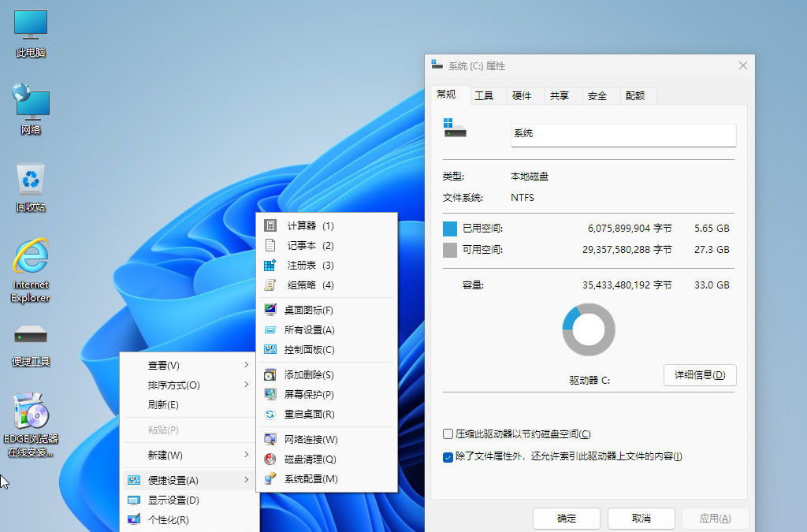Click the drive name field containing 系统

point(623,135)
